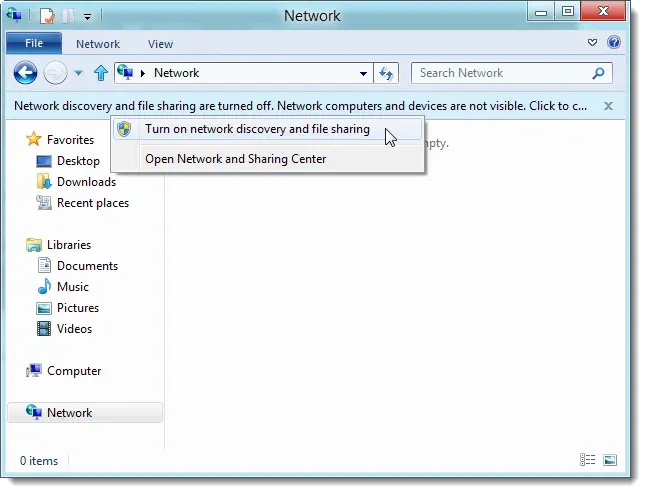The width and height of the screenshot is (646, 493).
Task: Minimize the Network window
Action: (x=541, y=12)
